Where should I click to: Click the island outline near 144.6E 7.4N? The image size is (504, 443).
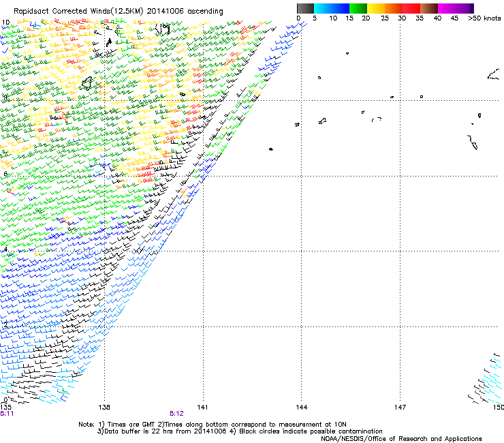[x=322, y=121]
